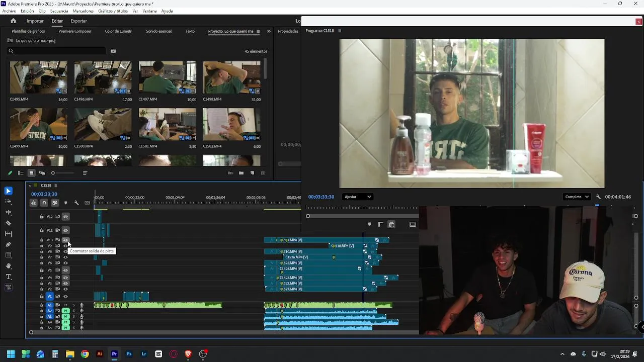Image resolution: width=644 pixels, height=362 pixels.
Task: Click the timeline Add Marker icon
Action: 65,203
